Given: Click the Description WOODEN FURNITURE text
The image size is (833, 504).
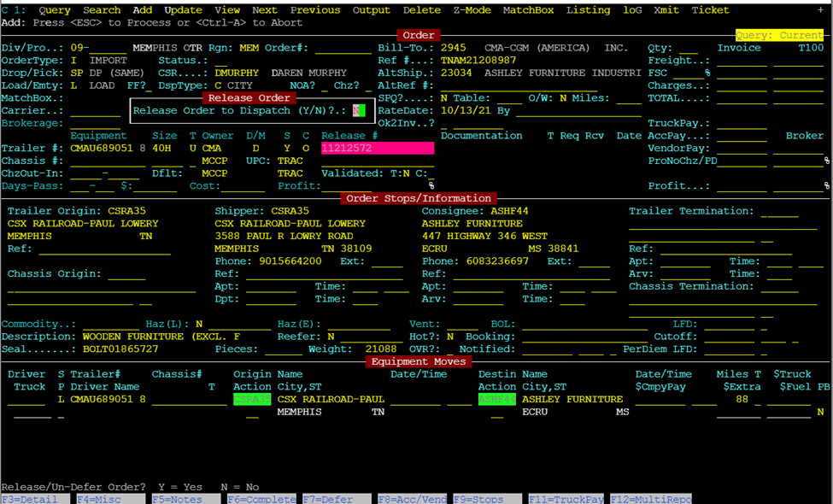Looking at the screenshot, I should click(x=161, y=337).
